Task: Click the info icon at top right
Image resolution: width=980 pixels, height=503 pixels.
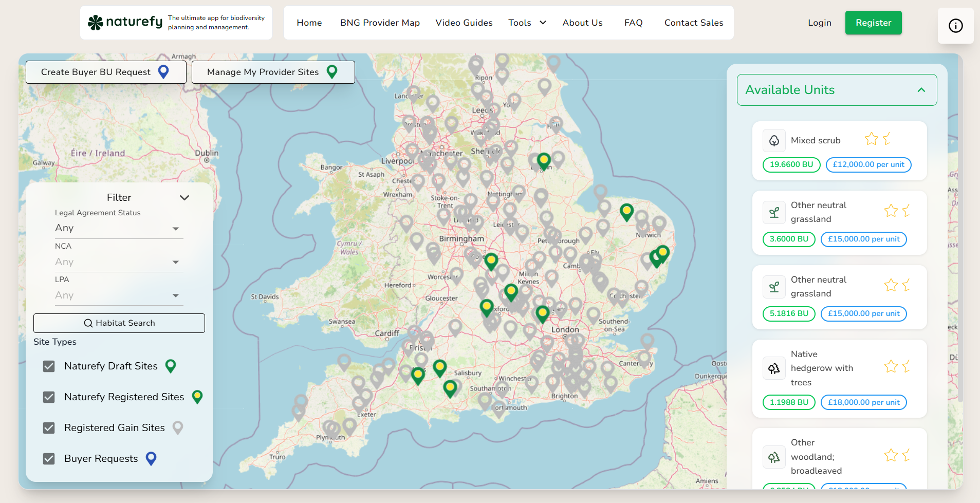Action: pos(955,26)
